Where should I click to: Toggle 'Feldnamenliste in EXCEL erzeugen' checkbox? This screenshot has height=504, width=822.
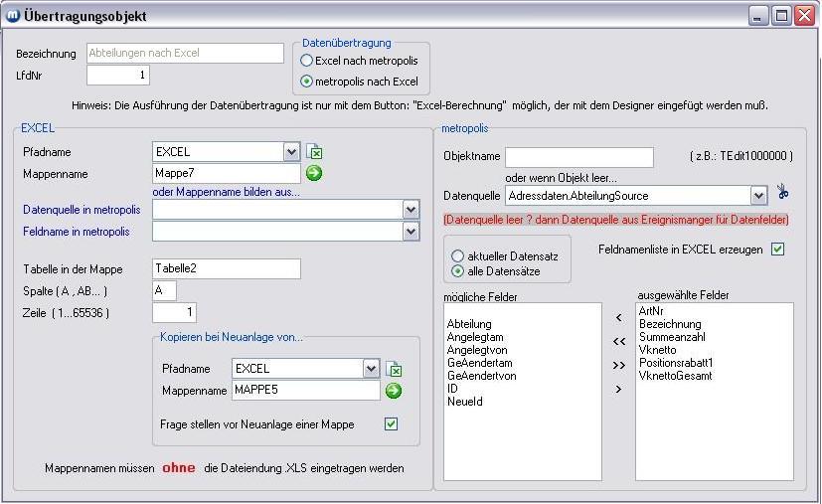[778, 250]
